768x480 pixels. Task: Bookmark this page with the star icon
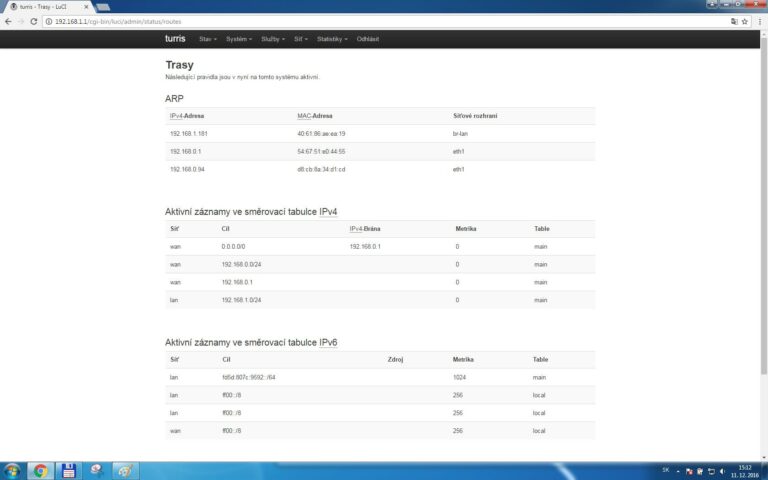pos(744,22)
